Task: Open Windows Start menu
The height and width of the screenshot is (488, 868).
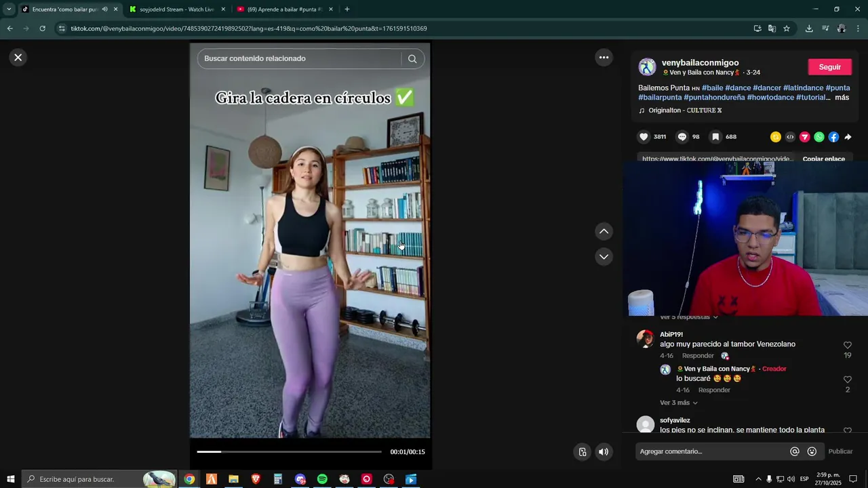Action: pos(11,479)
